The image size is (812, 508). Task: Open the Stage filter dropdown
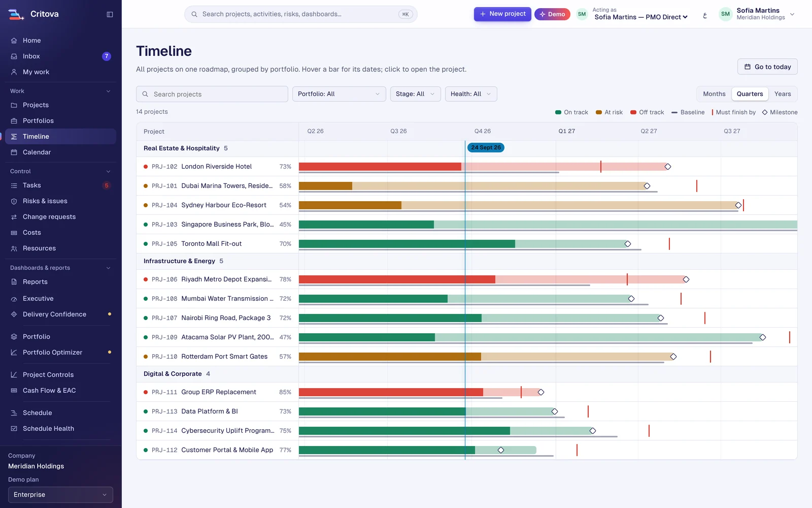coord(415,94)
